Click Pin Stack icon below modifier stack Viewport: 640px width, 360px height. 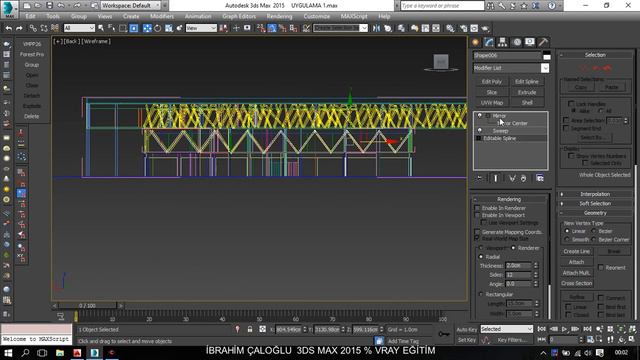click(480, 178)
